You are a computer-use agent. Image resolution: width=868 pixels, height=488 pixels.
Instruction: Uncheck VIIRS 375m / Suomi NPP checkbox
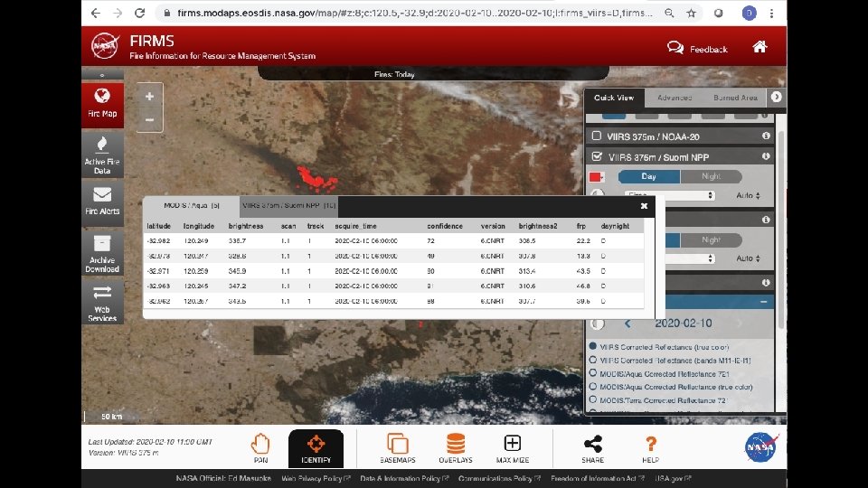597,156
